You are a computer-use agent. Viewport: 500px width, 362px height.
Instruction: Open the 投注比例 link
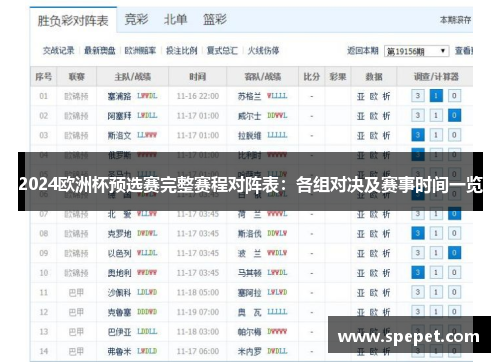pyautogui.click(x=182, y=51)
